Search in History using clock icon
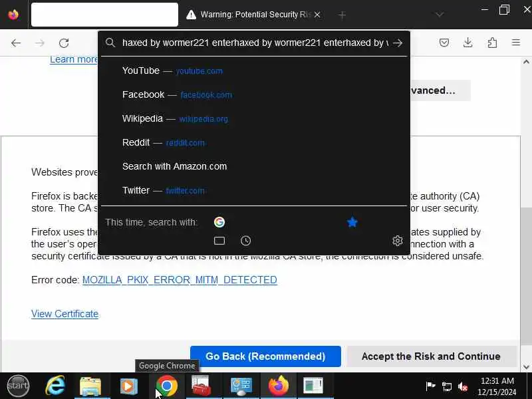The image size is (532, 399). click(245, 241)
